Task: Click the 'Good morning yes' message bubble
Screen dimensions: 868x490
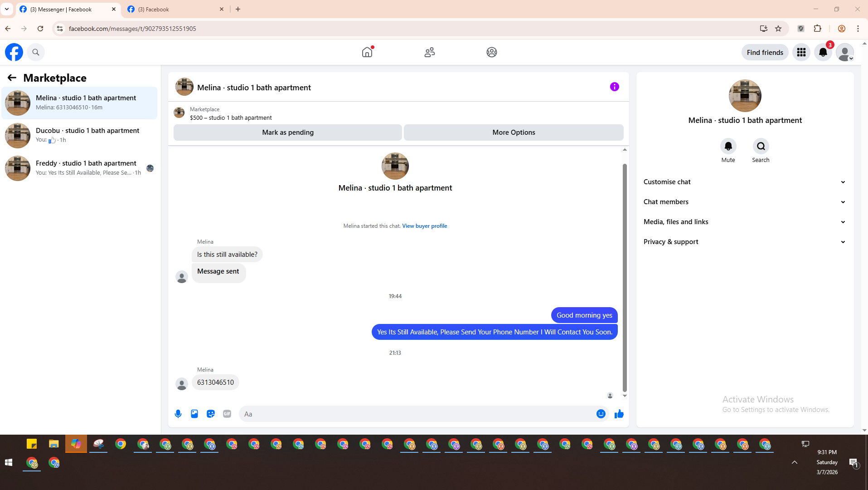Action: (584, 315)
